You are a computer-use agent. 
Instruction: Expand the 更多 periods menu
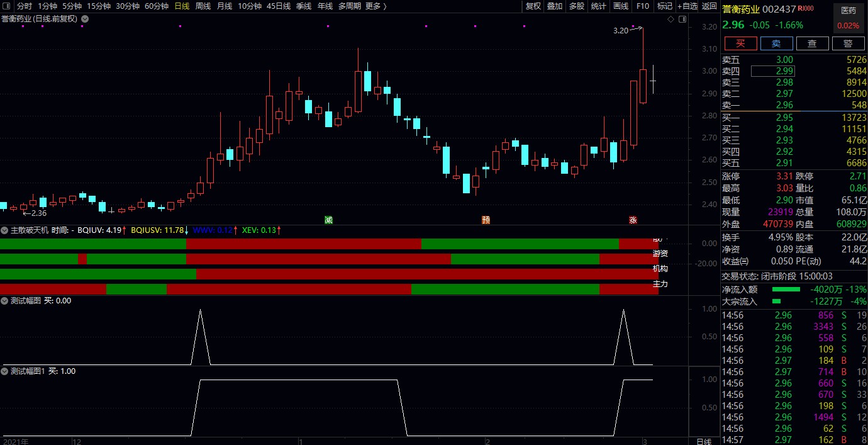pos(376,6)
